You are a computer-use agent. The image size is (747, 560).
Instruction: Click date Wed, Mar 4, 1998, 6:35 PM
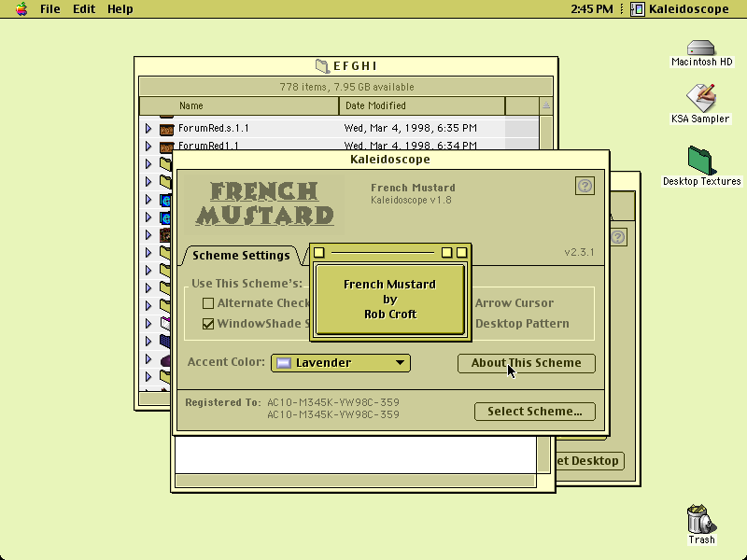410,128
